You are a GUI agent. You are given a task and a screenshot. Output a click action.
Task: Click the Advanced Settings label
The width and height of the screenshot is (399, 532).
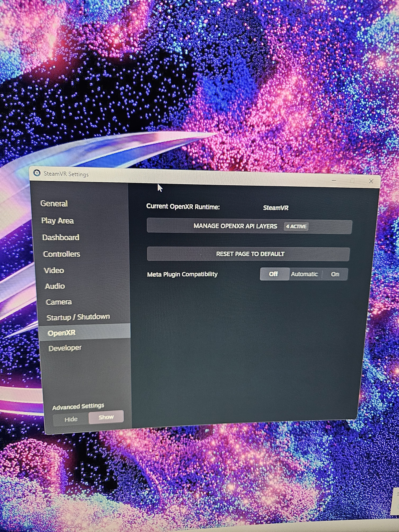(78, 406)
